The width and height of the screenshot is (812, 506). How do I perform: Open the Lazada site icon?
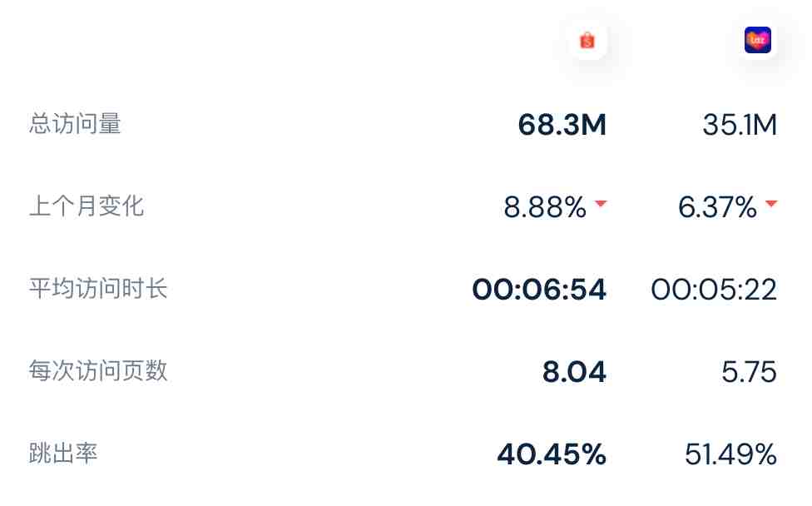(x=758, y=41)
